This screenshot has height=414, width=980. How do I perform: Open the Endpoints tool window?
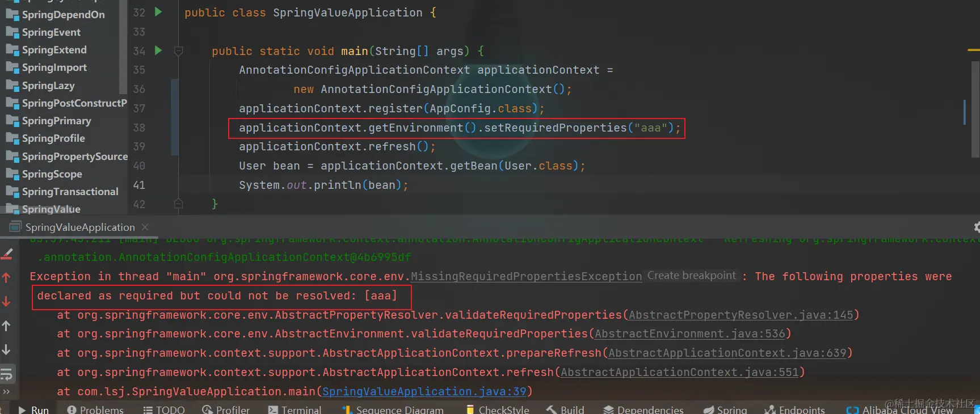(x=794, y=409)
